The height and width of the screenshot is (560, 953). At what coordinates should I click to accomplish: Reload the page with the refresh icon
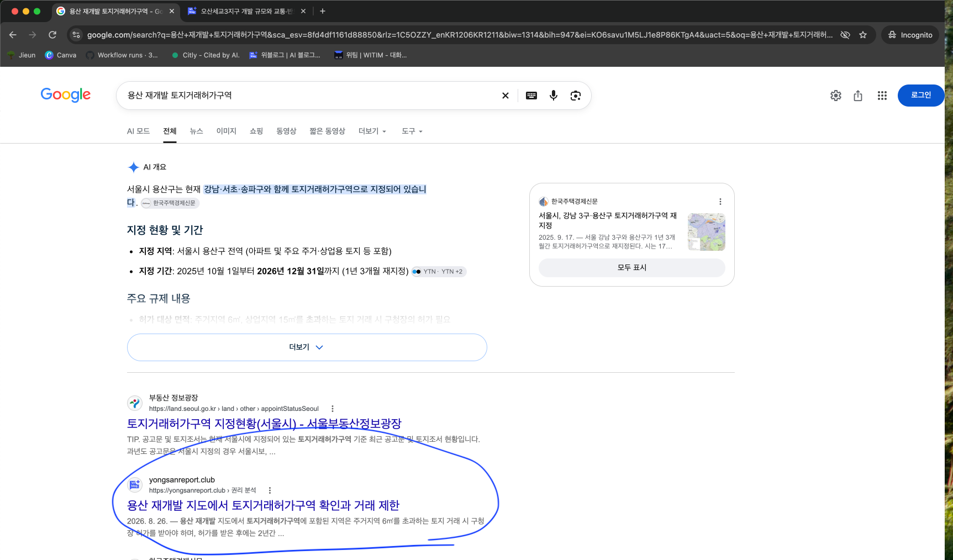pyautogui.click(x=52, y=35)
